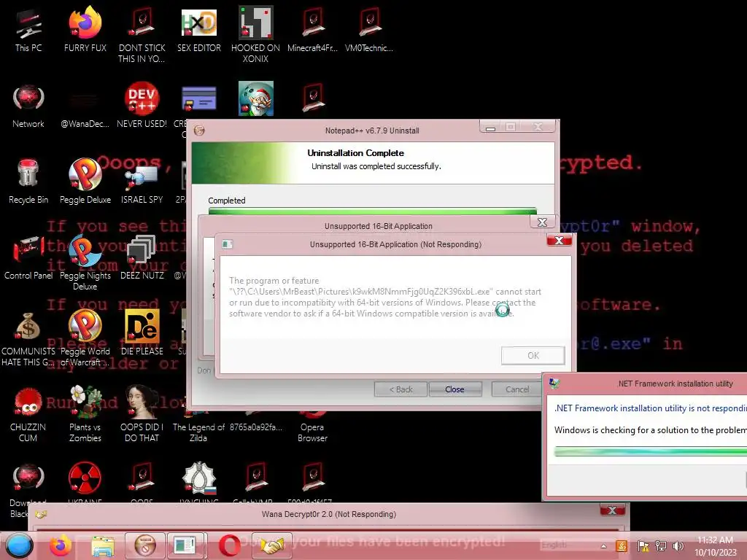747x560 pixels.
Task: Click the .NET Framework solution-checking progress bar
Action: pos(651,451)
